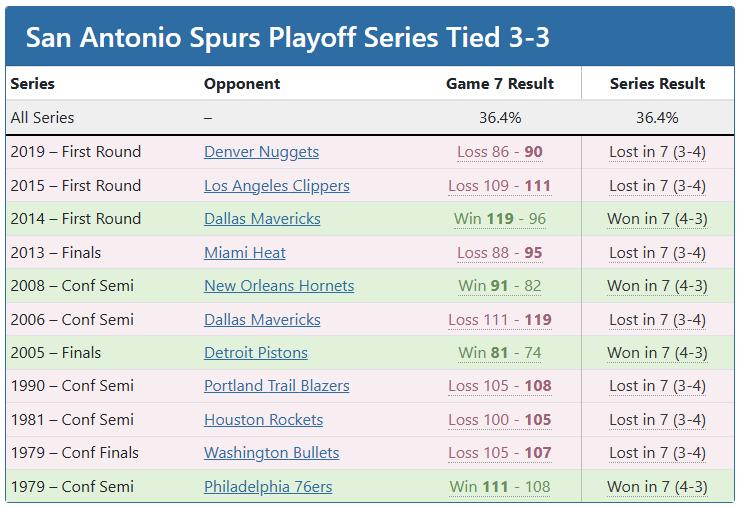Open the Portland Trail Blazers link
The width and height of the screenshot is (739, 508).
coord(277,385)
